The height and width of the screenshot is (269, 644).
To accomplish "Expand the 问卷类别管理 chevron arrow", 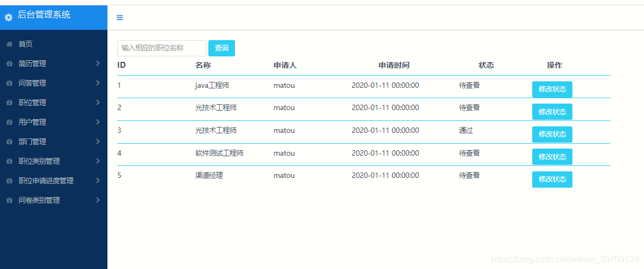I will click(98, 200).
